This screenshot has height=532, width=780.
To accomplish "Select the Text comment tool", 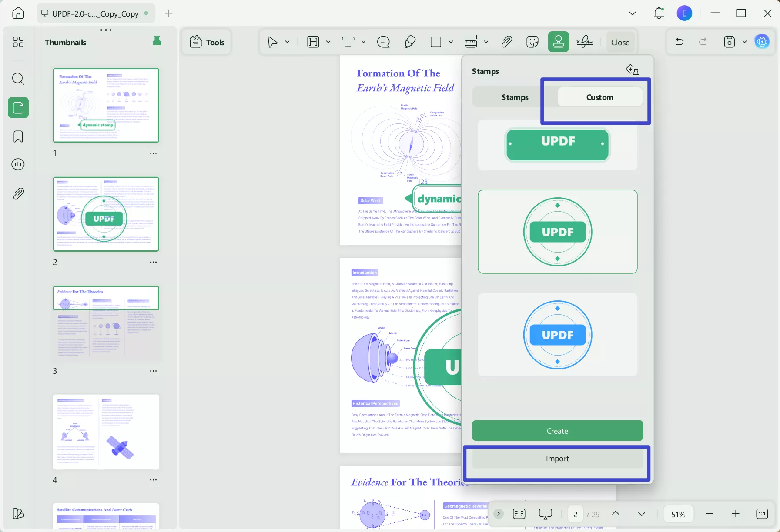I will tap(348, 42).
